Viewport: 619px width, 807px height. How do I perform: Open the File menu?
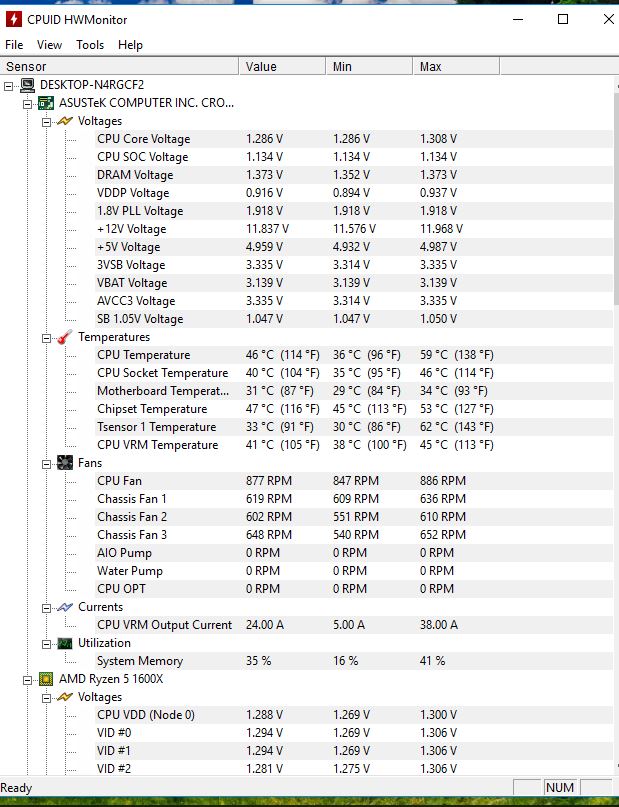(x=14, y=45)
